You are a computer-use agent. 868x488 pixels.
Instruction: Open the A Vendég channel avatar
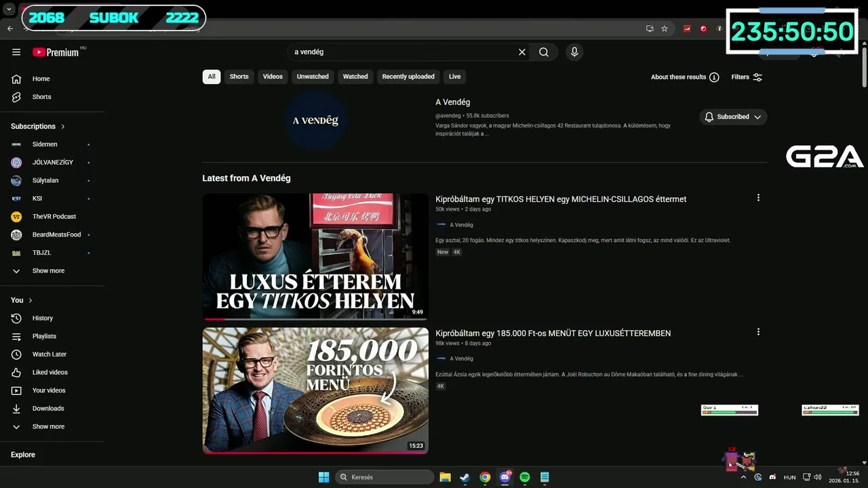click(315, 121)
